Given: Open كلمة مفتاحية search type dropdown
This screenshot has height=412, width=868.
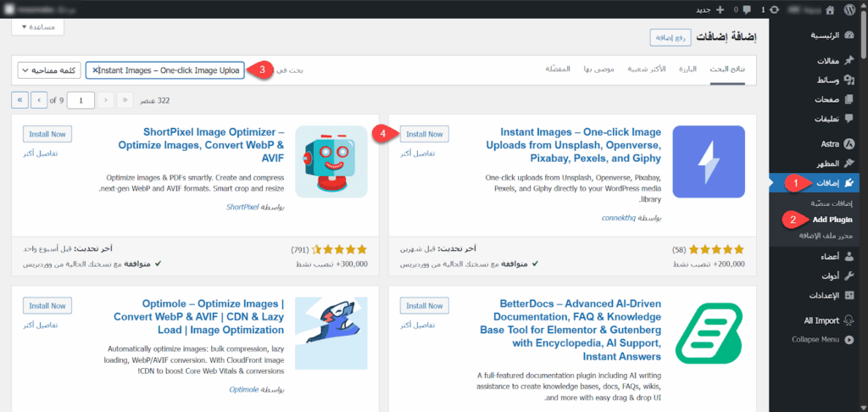Looking at the screenshot, I should pos(49,70).
